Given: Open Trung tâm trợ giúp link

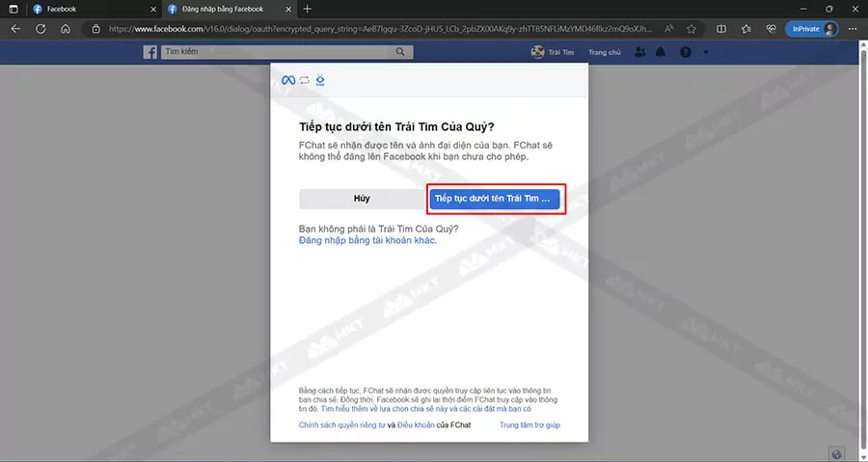Looking at the screenshot, I should tap(529, 425).
